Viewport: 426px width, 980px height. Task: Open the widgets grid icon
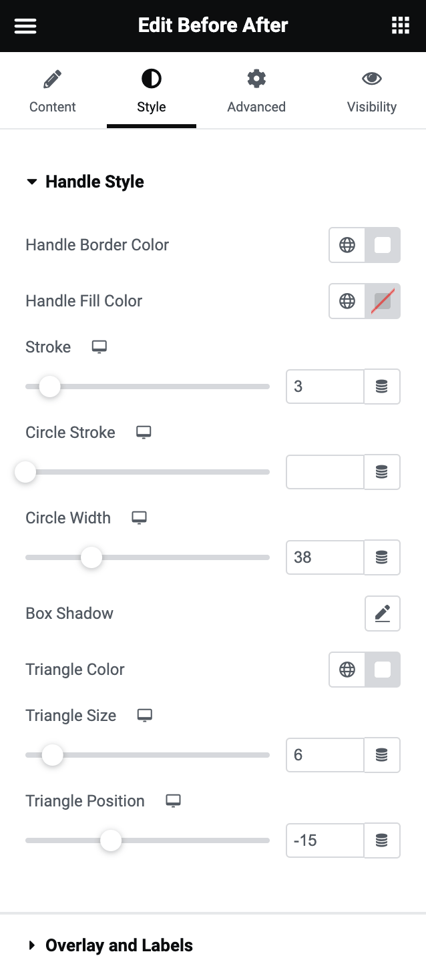tap(400, 26)
